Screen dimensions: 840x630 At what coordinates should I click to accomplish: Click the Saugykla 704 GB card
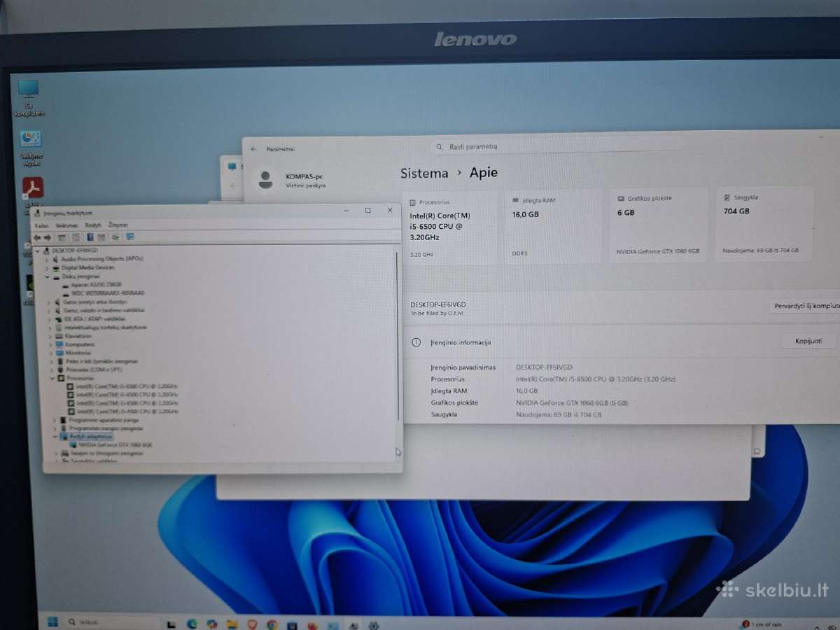(x=764, y=224)
